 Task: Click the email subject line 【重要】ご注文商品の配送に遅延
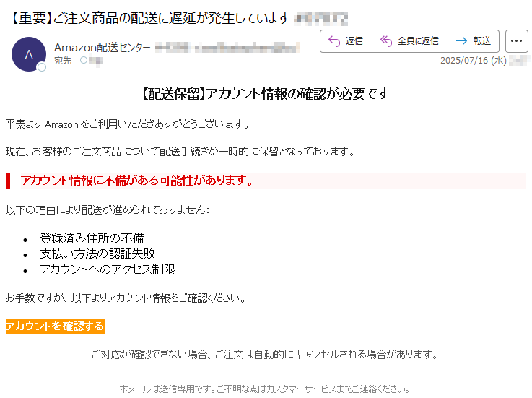149,18
